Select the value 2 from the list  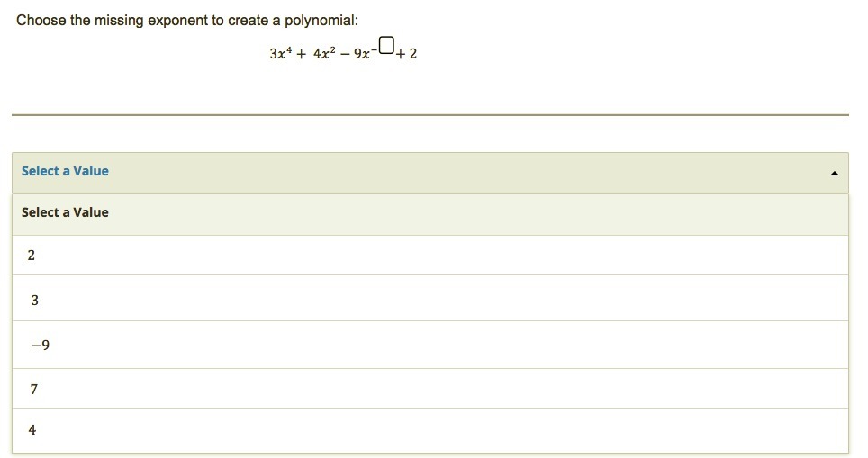[430, 256]
